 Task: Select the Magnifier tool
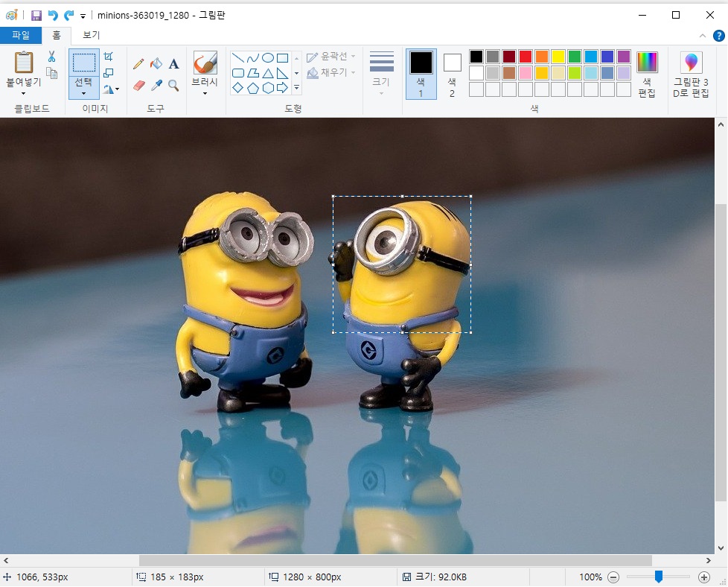[x=173, y=85]
